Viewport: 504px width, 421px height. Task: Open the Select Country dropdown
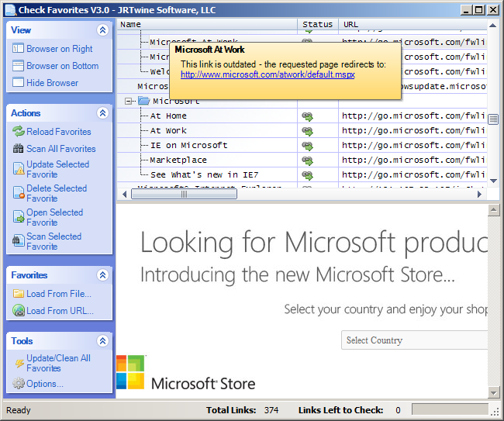(414, 340)
